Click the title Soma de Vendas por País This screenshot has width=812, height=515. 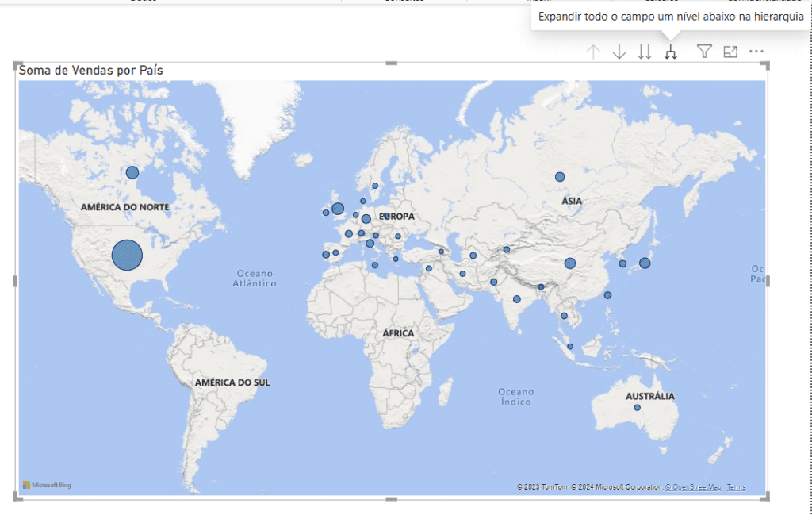pos(91,70)
